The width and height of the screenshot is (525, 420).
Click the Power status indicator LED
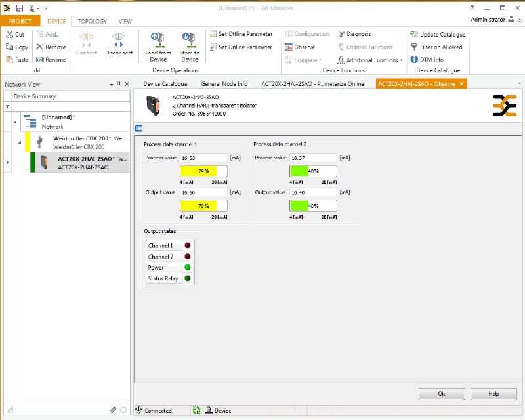coord(188,268)
